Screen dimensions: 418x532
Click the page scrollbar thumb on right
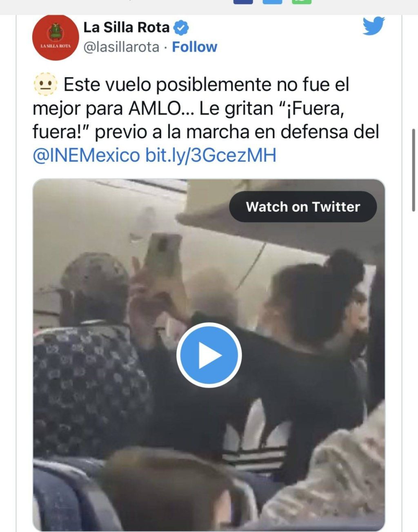coord(414,170)
